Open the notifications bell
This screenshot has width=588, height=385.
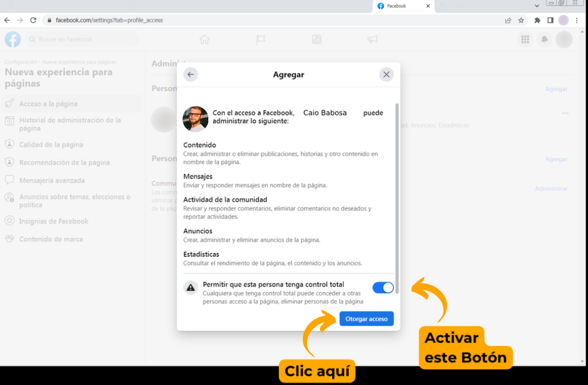[x=545, y=39]
